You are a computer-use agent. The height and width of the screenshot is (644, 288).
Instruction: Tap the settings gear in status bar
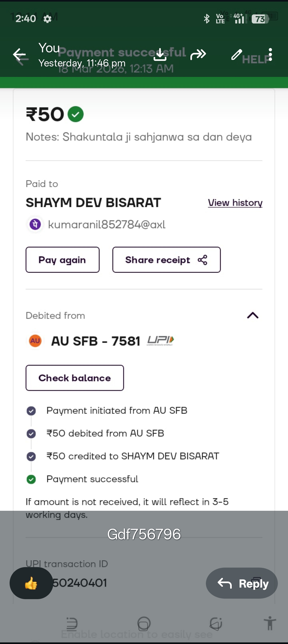coord(47,19)
